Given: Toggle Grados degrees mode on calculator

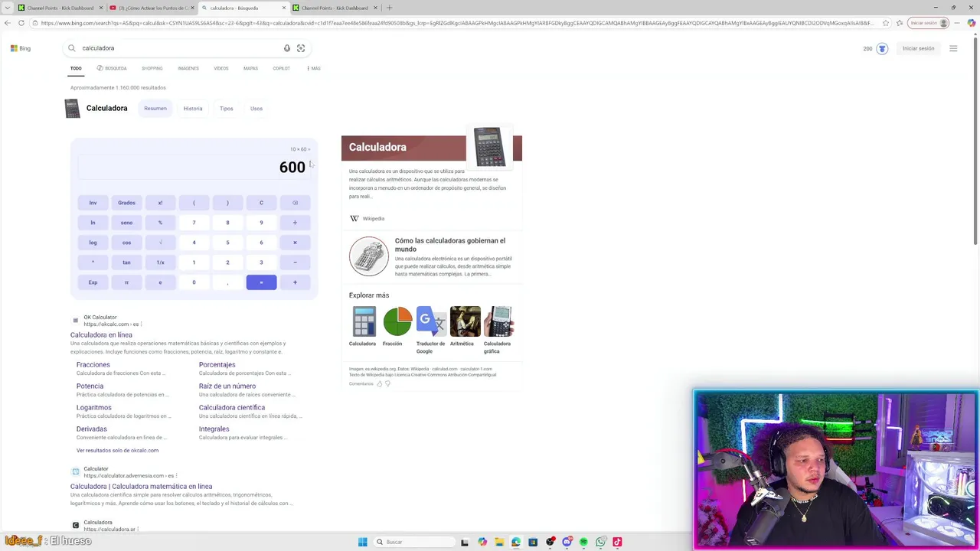Looking at the screenshot, I should pyautogui.click(x=126, y=203).
